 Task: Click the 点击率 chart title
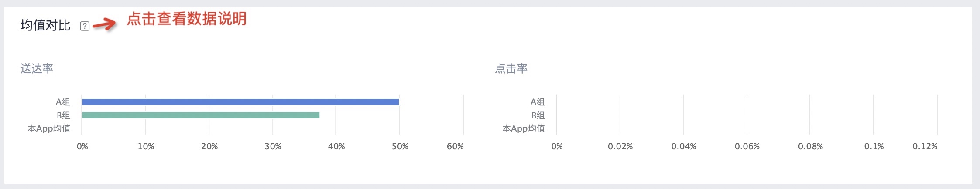[511, 68]
